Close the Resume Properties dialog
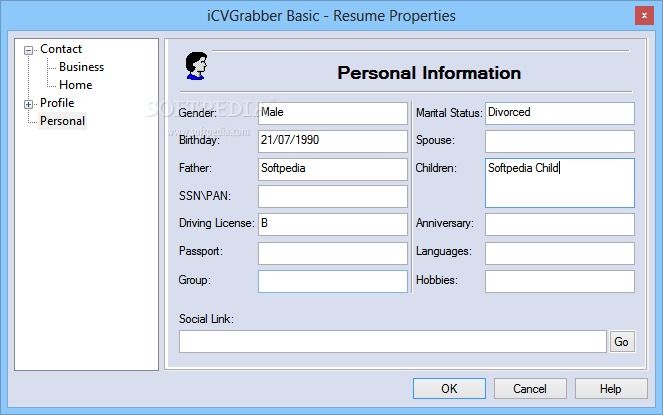 644,16
